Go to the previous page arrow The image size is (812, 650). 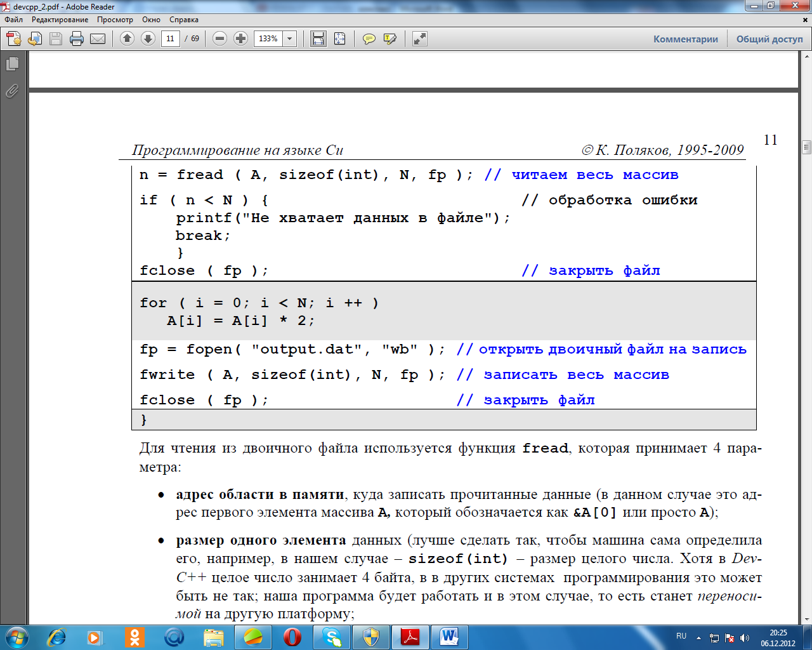(x=127, y=39)
